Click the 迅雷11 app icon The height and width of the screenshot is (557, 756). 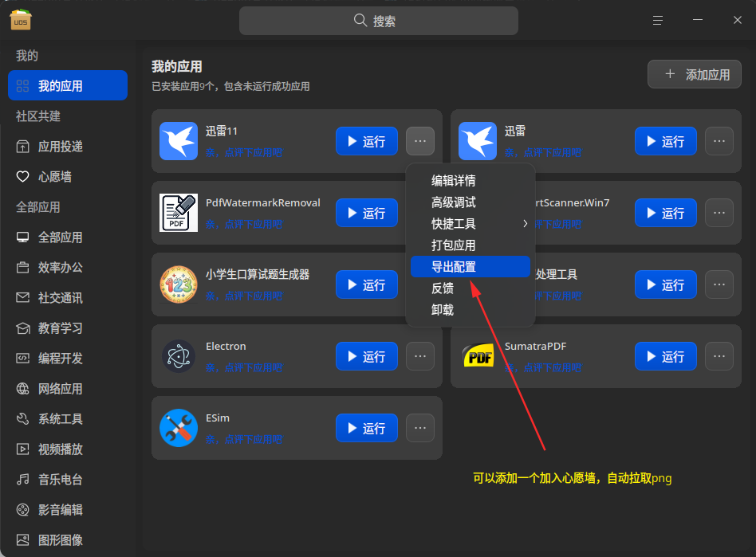click(x=179, y=141)
